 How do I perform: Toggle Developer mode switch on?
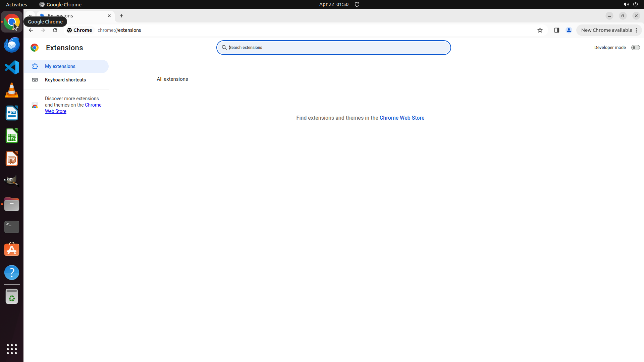coord(635,48)
